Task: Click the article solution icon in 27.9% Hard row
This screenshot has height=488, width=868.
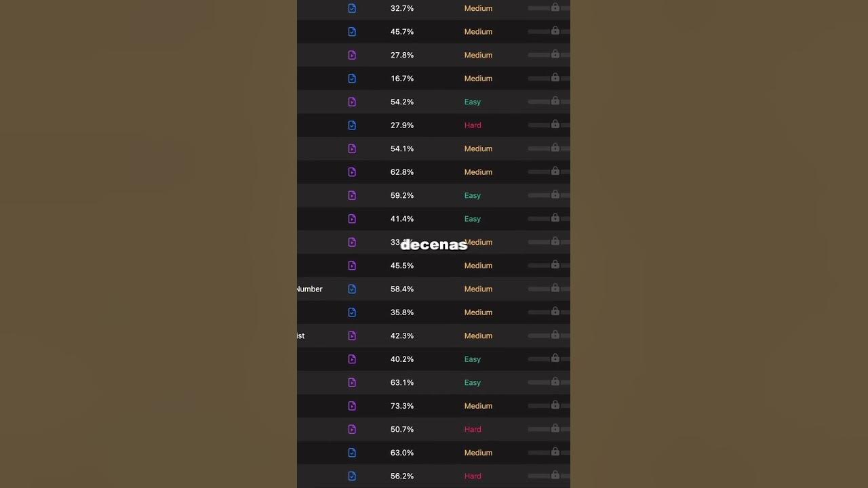Action: click(352, 125)
